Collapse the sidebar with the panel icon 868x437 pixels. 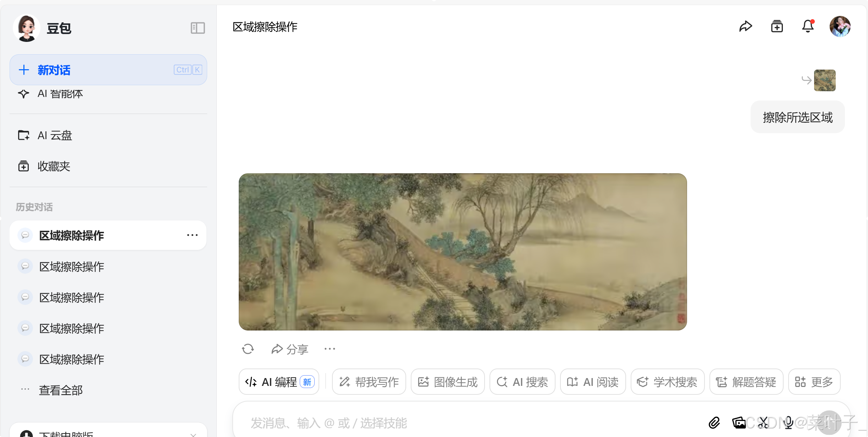click(x=198, y=28)
